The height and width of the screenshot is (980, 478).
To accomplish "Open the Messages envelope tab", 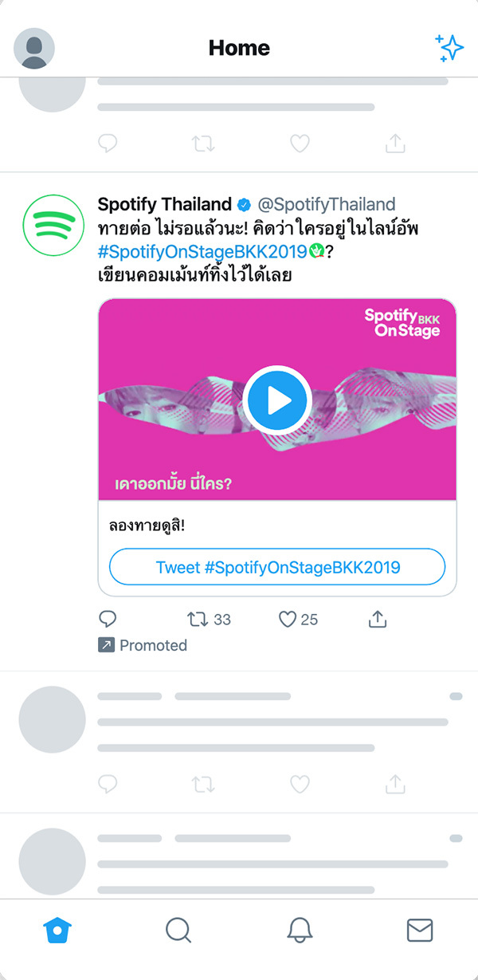I will [420, 930].
